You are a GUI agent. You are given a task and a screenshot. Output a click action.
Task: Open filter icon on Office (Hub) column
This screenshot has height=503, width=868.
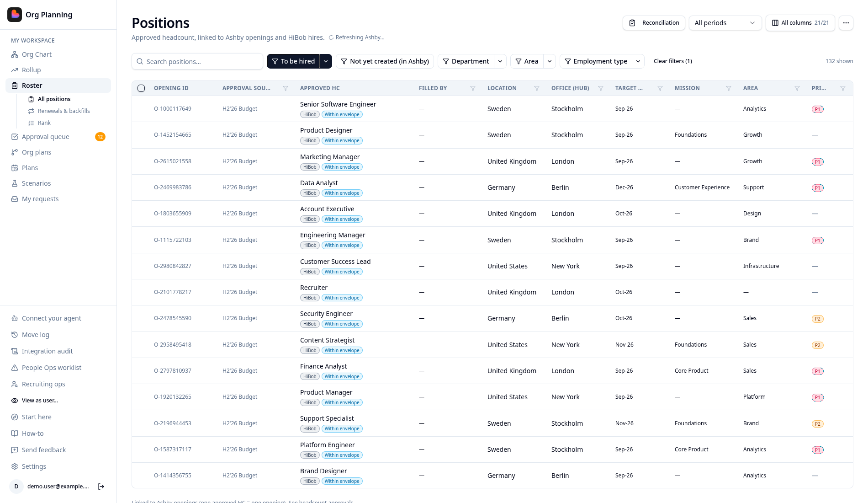click(x=601, y=88)
